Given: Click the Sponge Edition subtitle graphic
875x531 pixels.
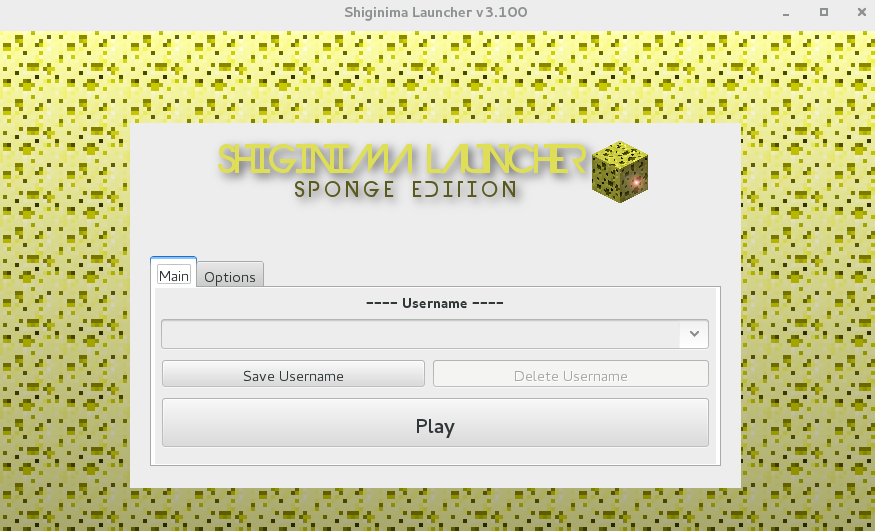Looking at the screenshot, I should [x=405, y=189].
